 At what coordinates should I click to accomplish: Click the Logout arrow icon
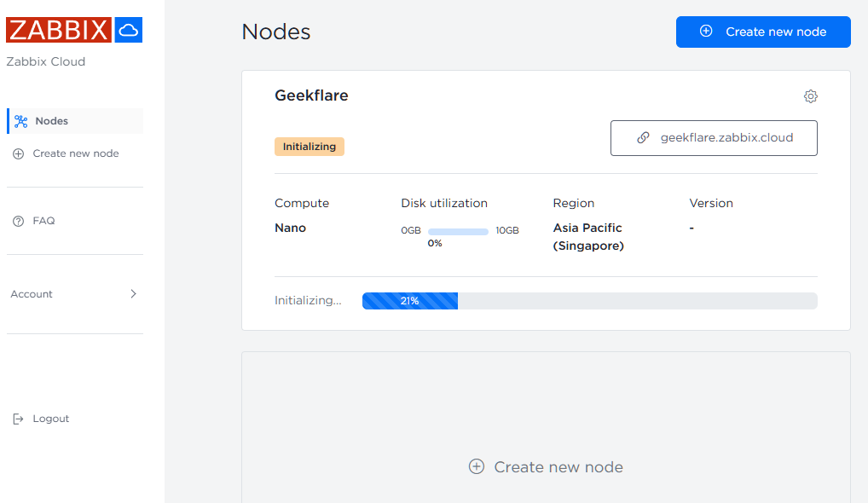point(18,419)
